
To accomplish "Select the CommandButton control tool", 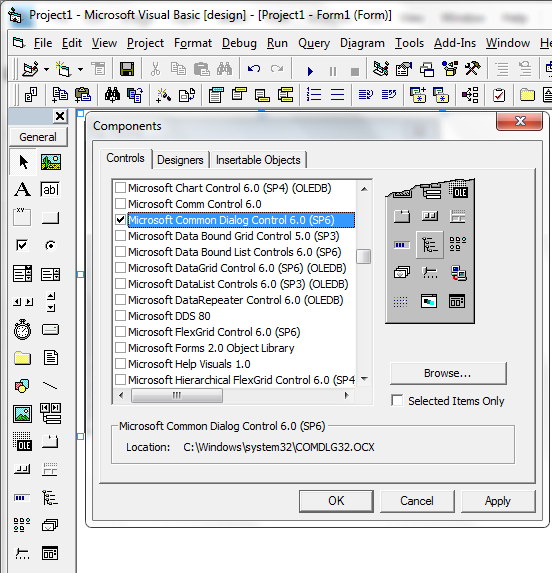I will [50, 218].
